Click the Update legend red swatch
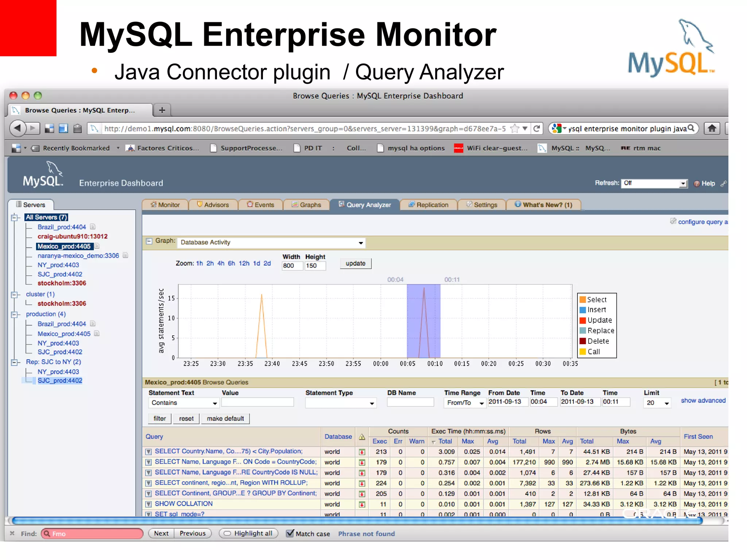 (583, 320)
